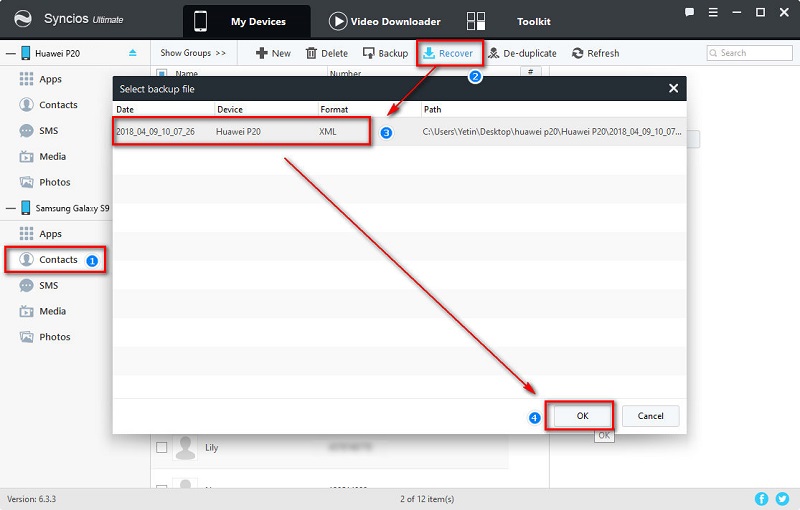Sort backups by Date column

pos(125,109)
